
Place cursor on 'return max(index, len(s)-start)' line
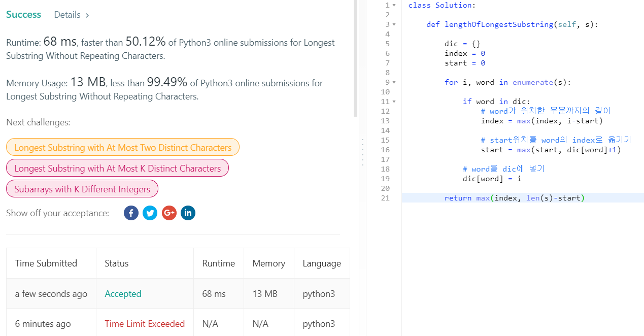coord(515,198)
